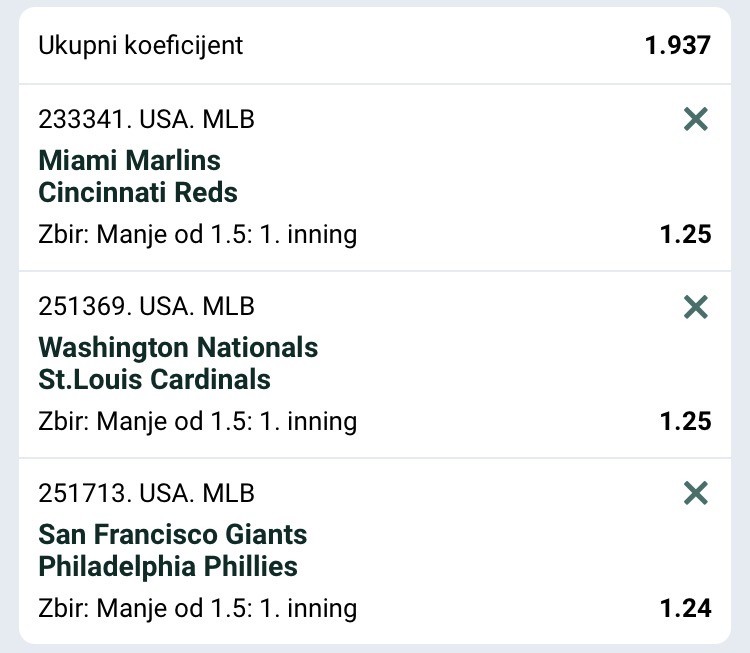Remove the Washington Nationals vs St.Louis Cardinals selection
This screenshot has width=750, height=653.
695,307
